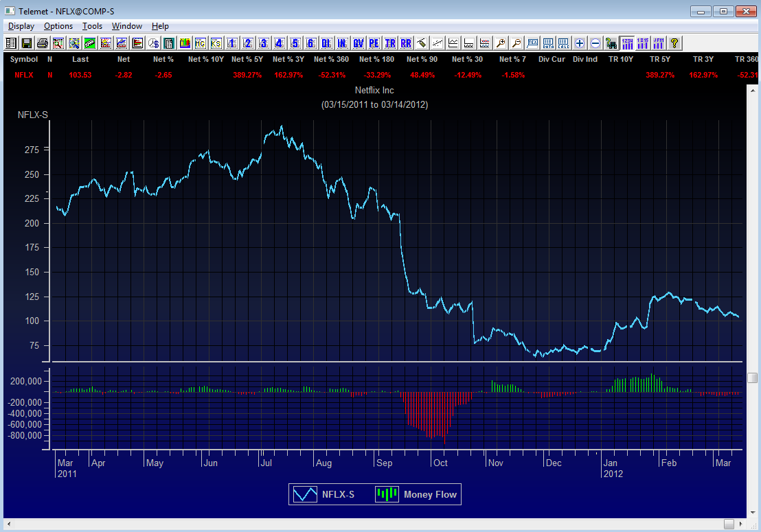Toggle the 1815 intraday view icon
This screenshot has height=532, width=761.
(642, 43)
